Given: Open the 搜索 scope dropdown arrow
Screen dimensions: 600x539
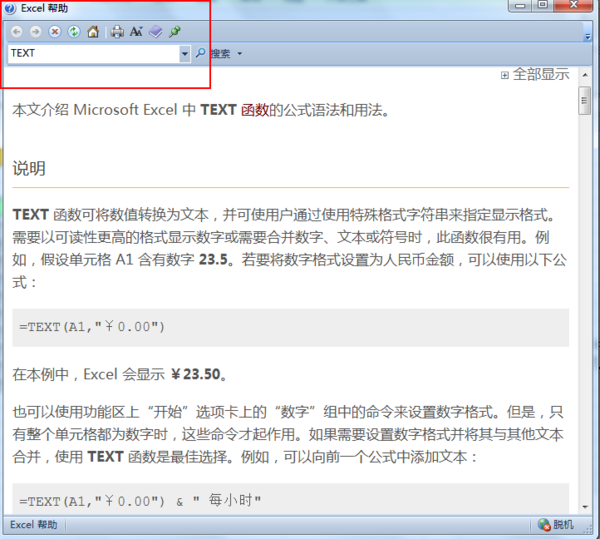Looking at the screenshot, I should pos(240,54).
